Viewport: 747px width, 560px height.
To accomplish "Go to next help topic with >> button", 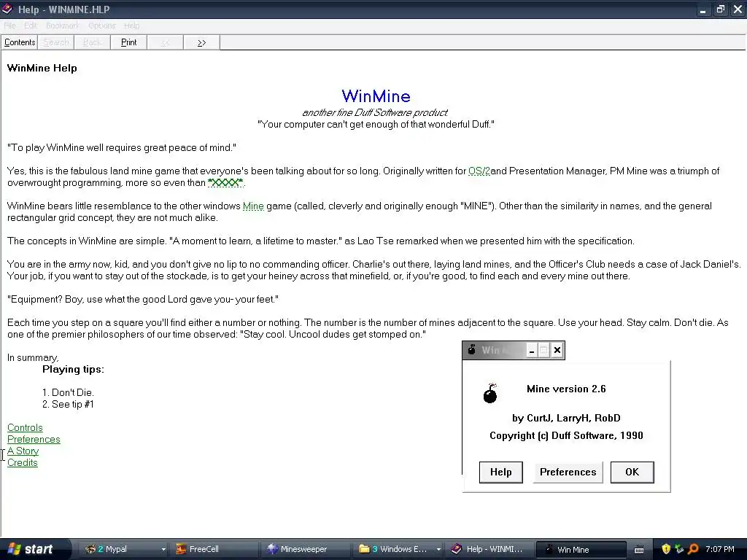I will click(201, 42).
